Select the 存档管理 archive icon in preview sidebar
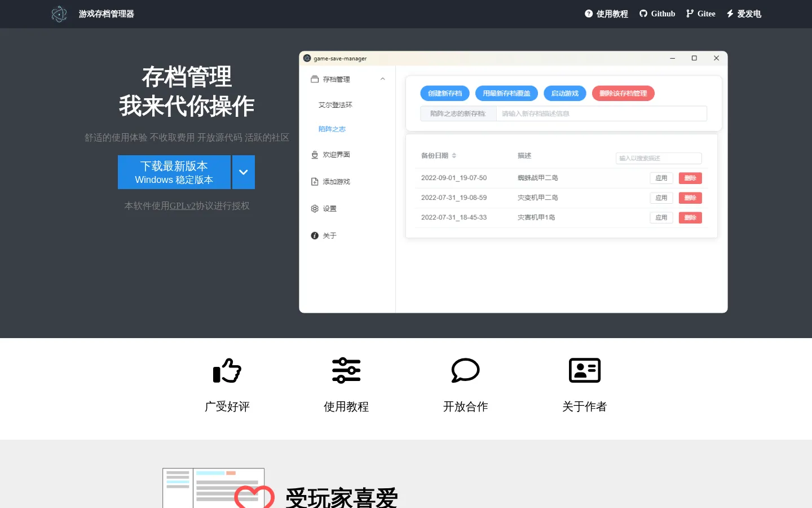Viewport: 812px width, 508px height. (x=315, y=79)
